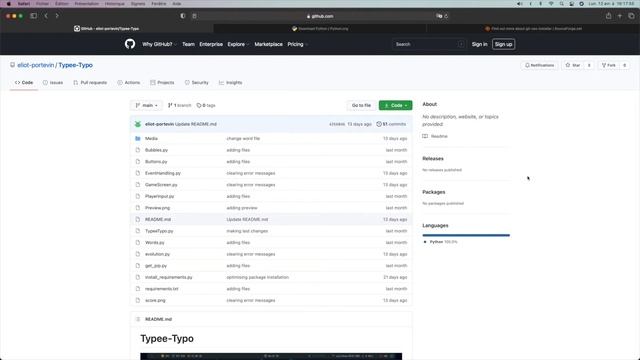The width and height of the screenshot is (640, 360).
Task: Click the GitHub search input field
Action: tap(428, 44)
